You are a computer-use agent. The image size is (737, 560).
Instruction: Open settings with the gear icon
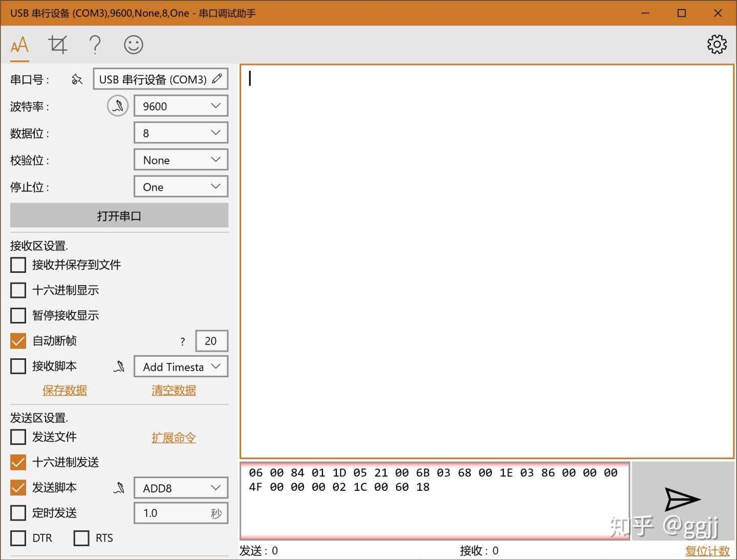pyautogui.click(x=717, y=45)
